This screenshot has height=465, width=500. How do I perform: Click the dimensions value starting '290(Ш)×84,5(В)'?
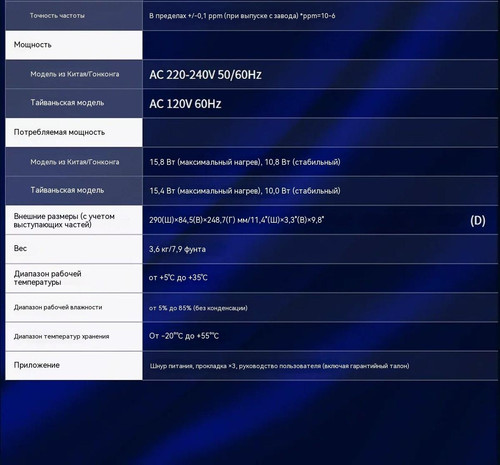point(237,220)
